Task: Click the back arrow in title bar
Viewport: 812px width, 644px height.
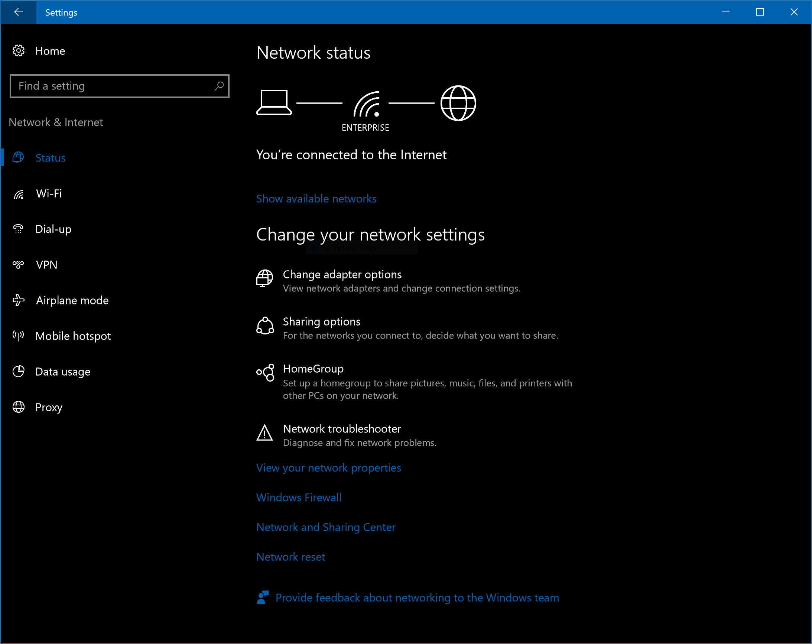Action: 19,12
